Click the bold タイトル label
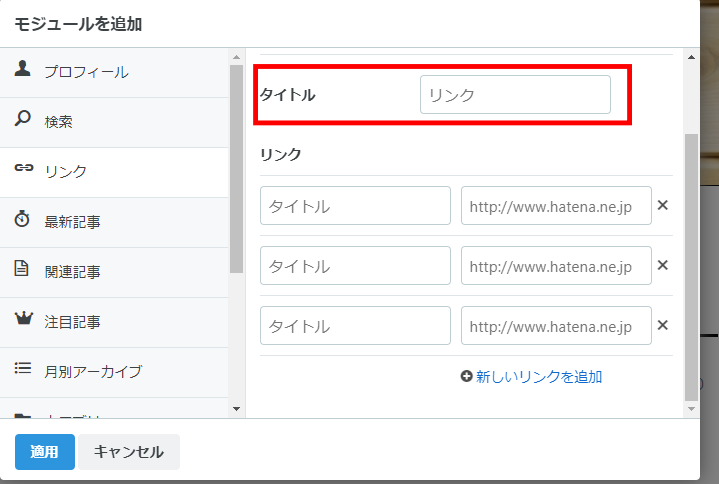The width and height of the screenshot is (719, 484). [288, 95]
